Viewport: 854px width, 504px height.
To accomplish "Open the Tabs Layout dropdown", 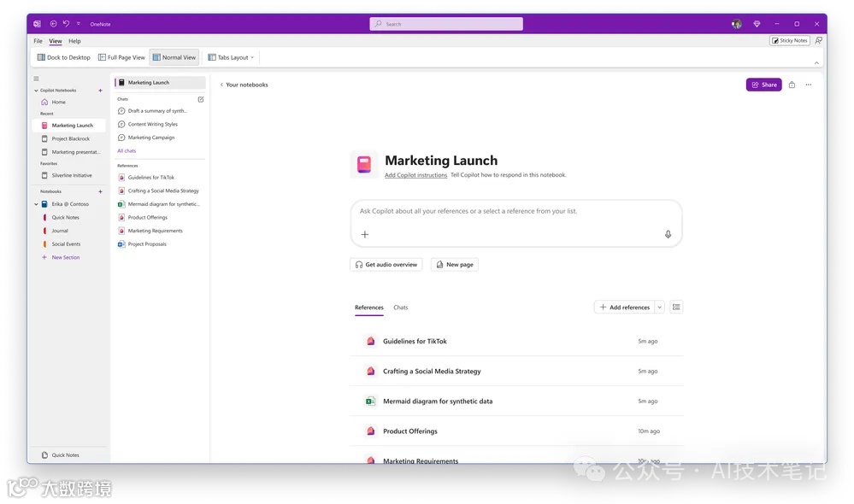I will (x=231, y=57).
